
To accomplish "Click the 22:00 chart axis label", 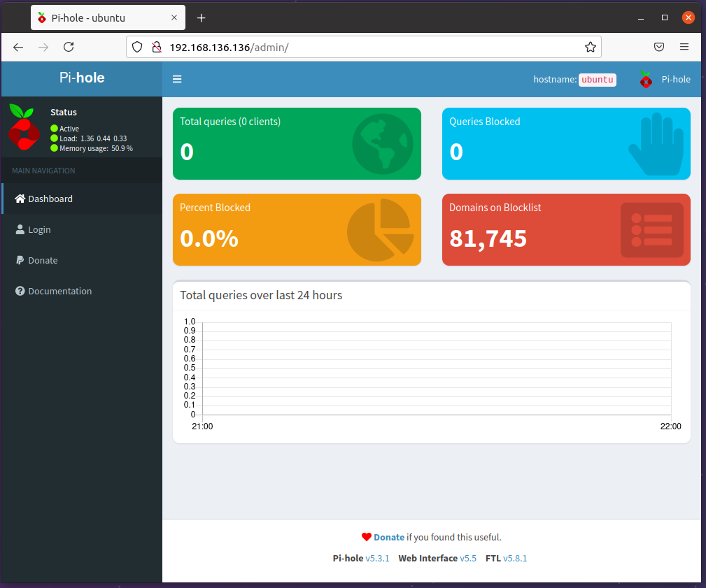I will tap(671, 426).
